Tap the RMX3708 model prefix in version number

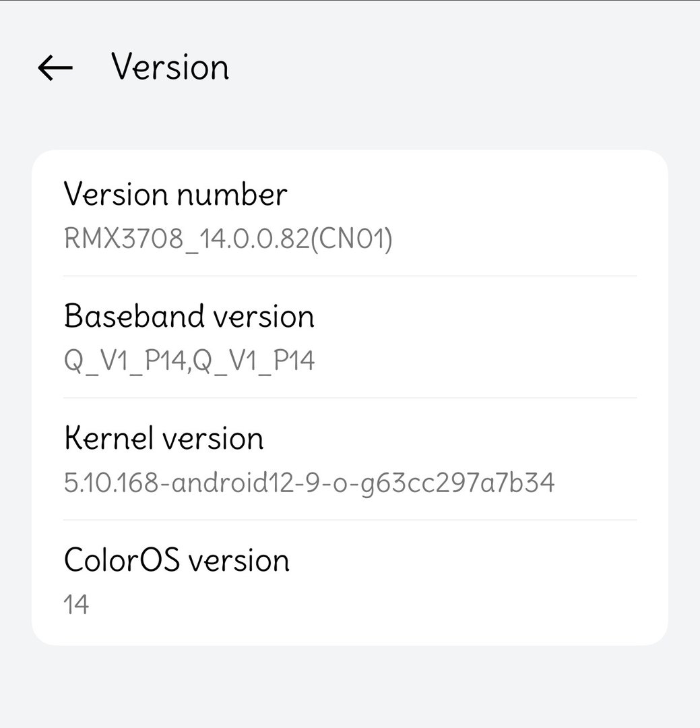click(x=123, y=239)
